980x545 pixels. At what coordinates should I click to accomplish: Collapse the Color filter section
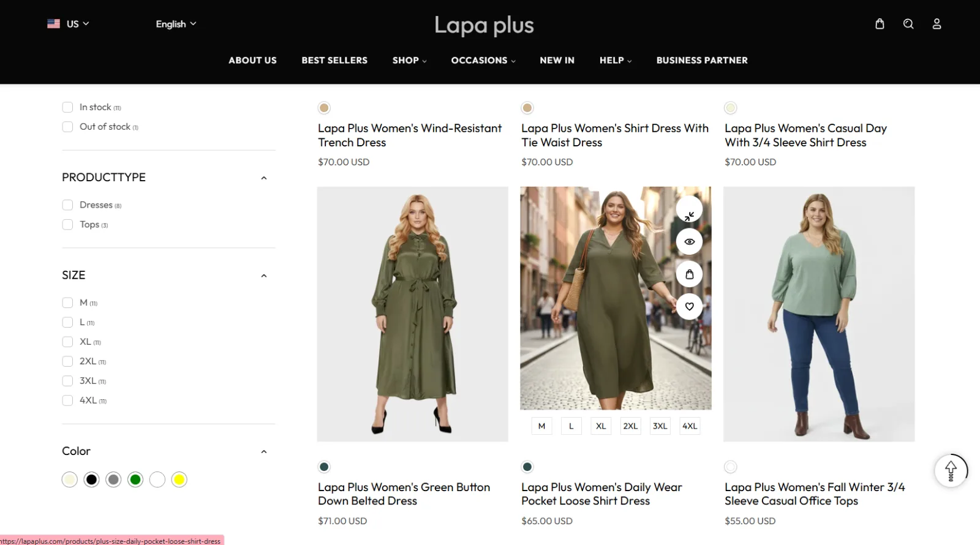[x=264, y=452]
